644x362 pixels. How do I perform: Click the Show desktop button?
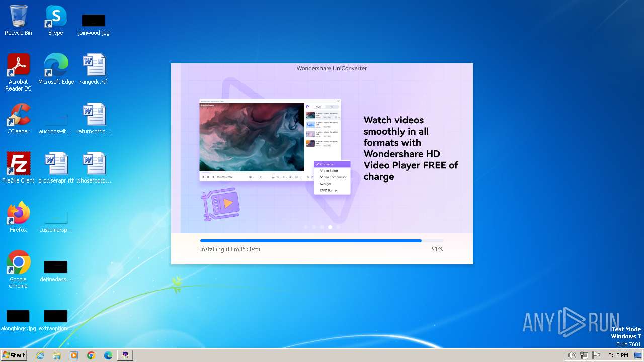pos(638,355)
